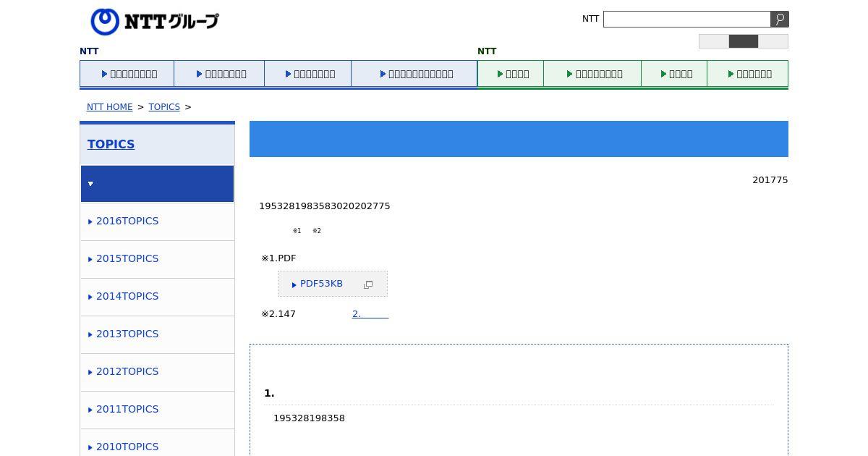Click the section heading "1."
This screenshot has width=868, height=456.
click(269, 393)
